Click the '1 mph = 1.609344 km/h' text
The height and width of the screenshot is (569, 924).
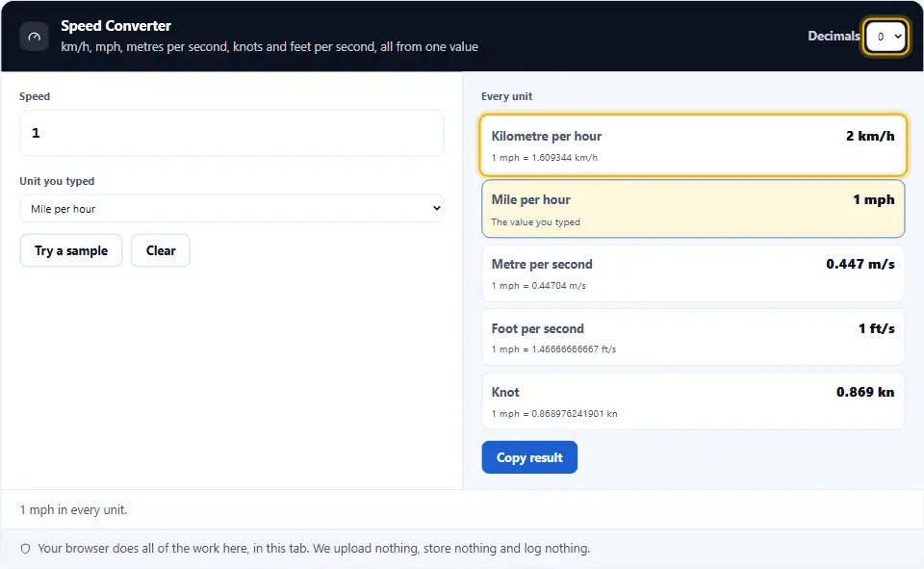coord(545,158)
